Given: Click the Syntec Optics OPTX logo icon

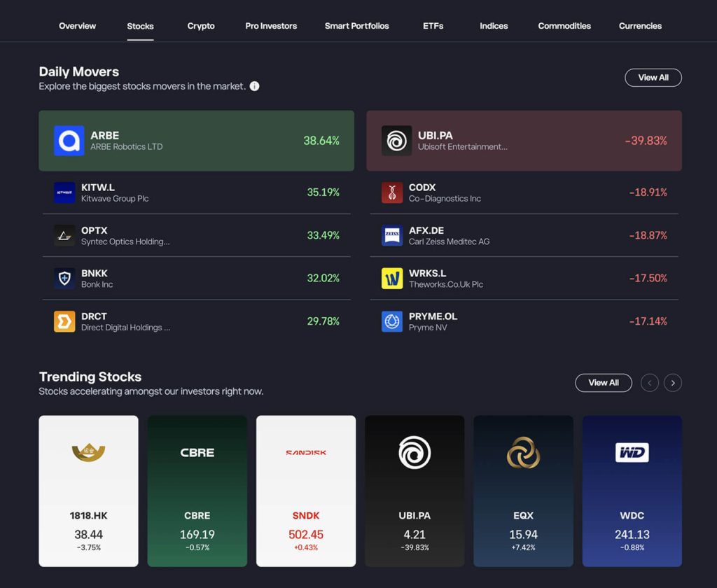Looking at the screenshot, I should 64,235.
